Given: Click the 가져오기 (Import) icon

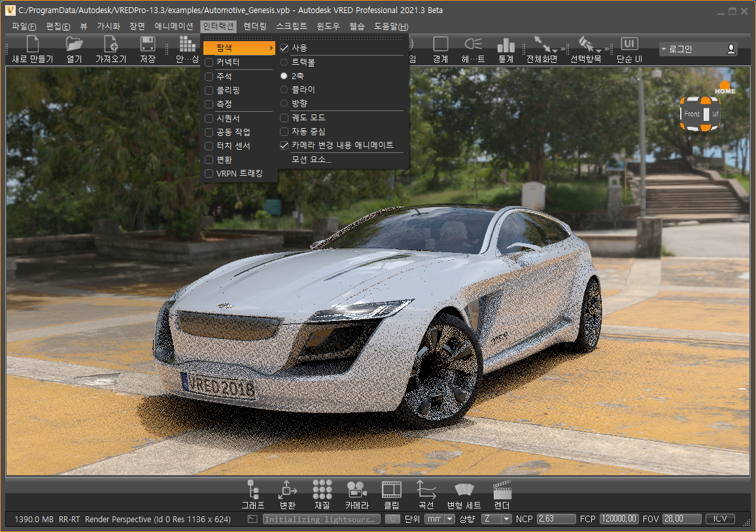Looking at the screenshot, I should [x=111, y=44].
